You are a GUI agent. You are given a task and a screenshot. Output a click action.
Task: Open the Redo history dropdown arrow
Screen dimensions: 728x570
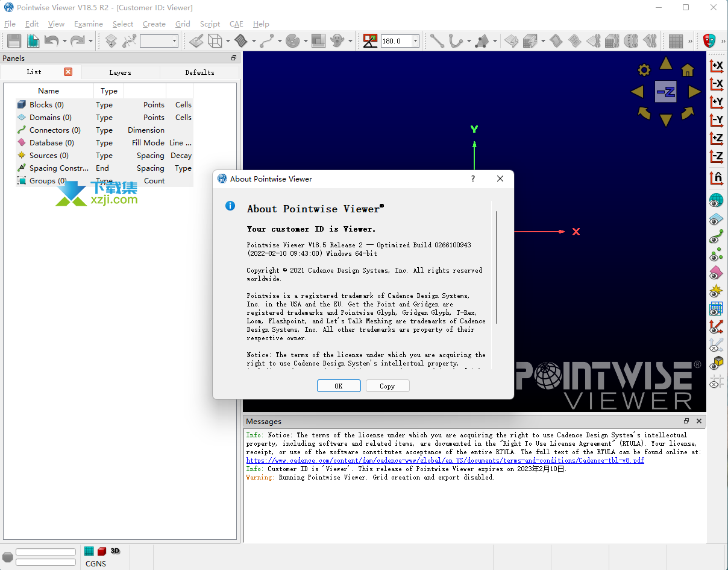[90, 42]
